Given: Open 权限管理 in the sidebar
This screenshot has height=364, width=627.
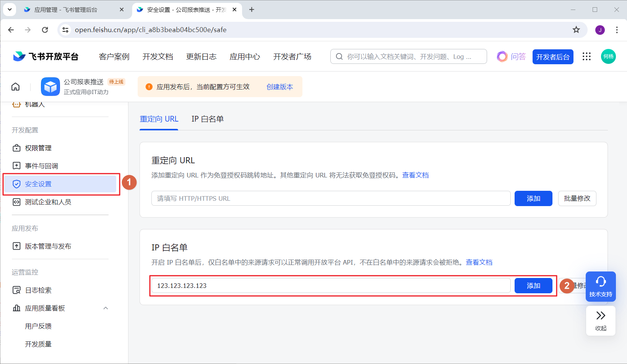Looking at the screenshot, I should coord(38,148).
